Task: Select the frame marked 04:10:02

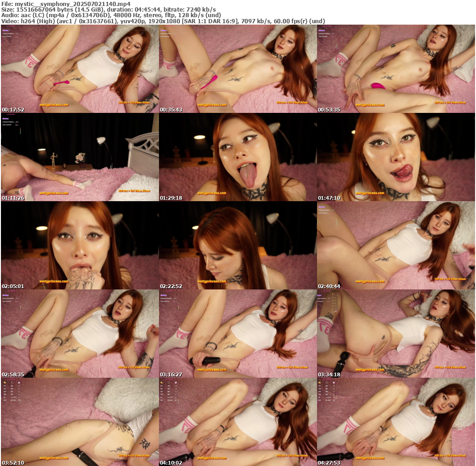Action: pos(238,422)
